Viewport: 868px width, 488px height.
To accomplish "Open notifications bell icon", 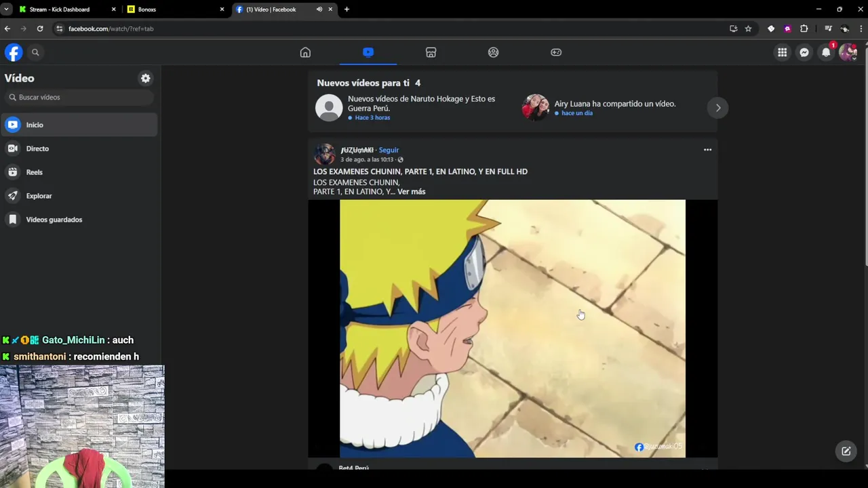I will tap(826, 52).
